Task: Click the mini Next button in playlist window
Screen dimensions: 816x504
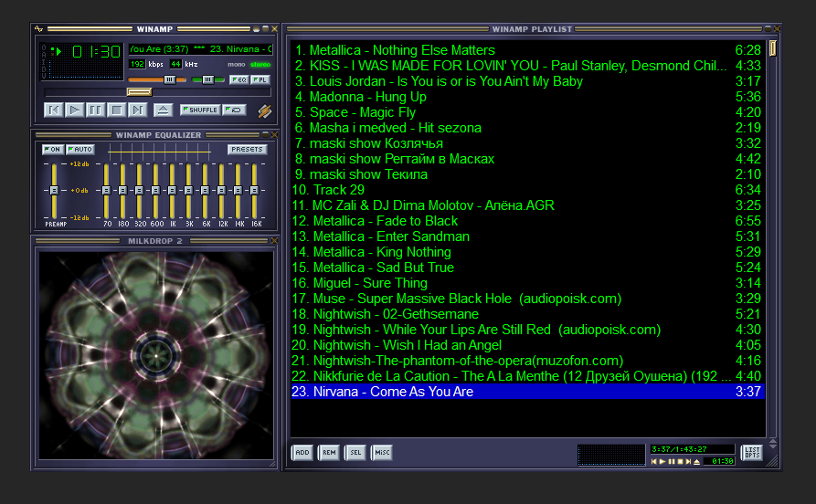Action: coord(688,461)
